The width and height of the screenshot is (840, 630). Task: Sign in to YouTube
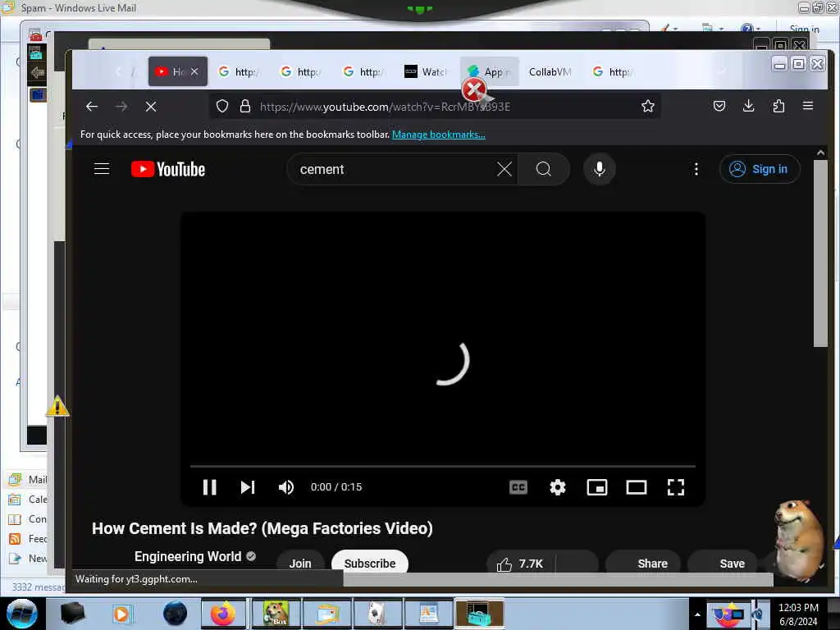pos(760,169)
